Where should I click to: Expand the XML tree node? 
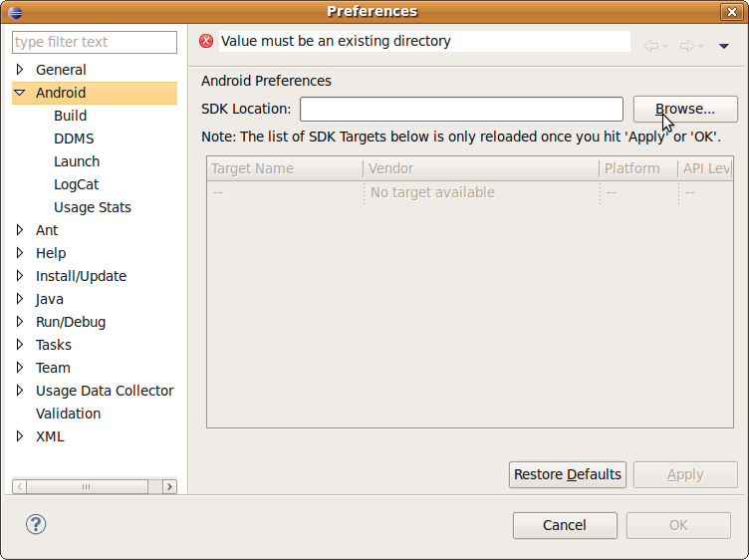pyautogui.click(x=20, y=436)
